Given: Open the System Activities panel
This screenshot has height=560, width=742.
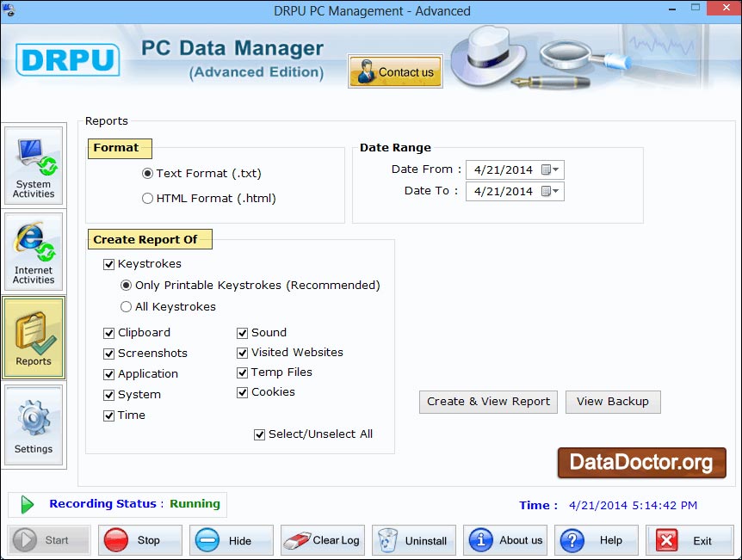Looking at the screenshot, I should click(34, 166).
